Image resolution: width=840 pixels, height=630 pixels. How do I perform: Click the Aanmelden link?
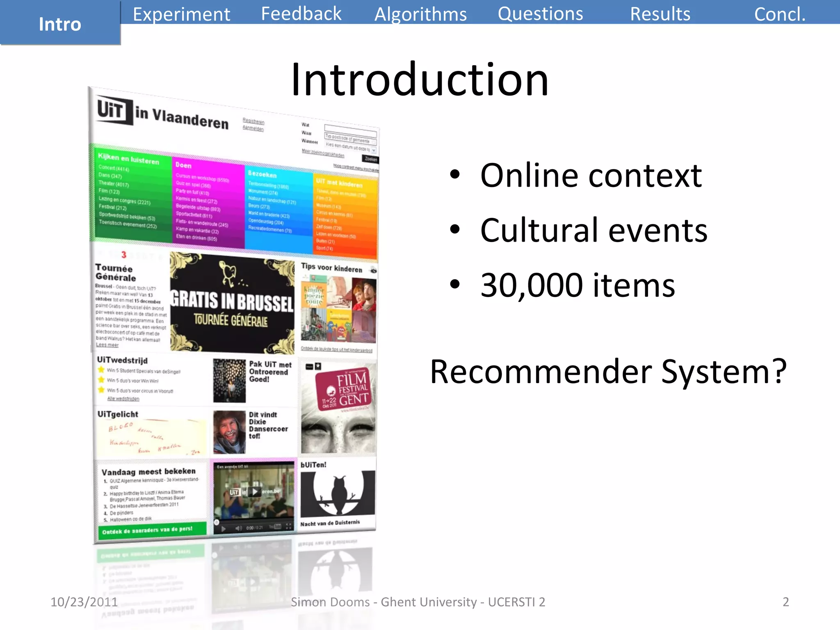coord(253,128)
